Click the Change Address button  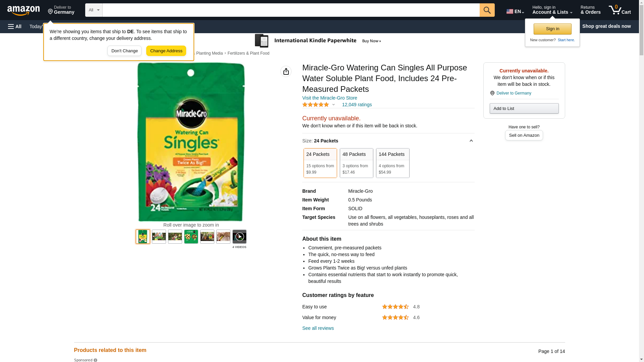pyautogui.click(x=166, y=51)
